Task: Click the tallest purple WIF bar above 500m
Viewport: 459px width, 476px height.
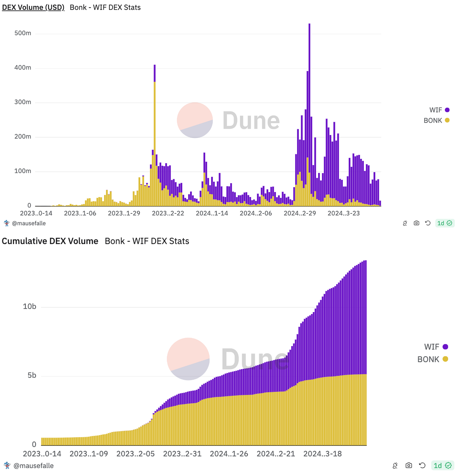Action: tap(310, 98)
